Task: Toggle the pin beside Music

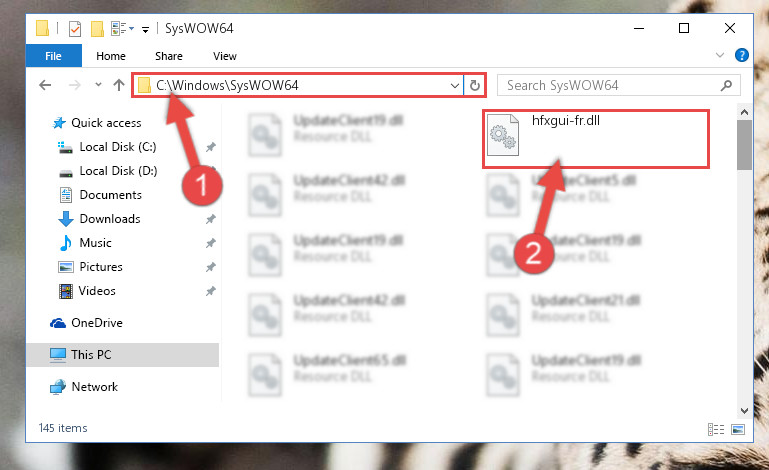Action: pyautogui.click(x=211, y=243)
